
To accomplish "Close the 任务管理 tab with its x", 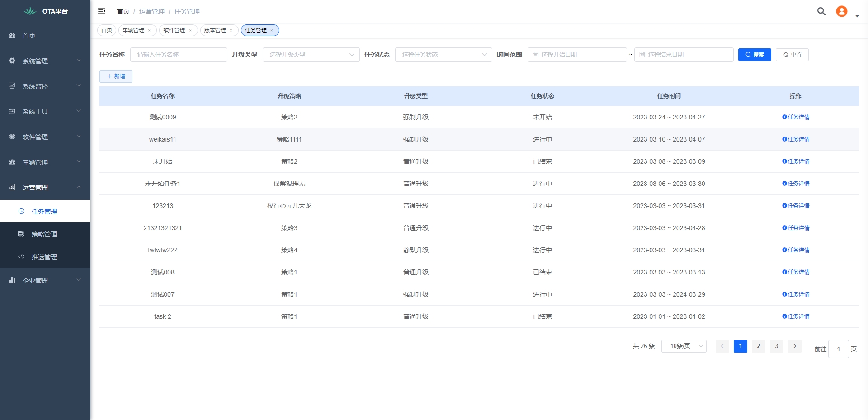I will click(x=272, y=30).
